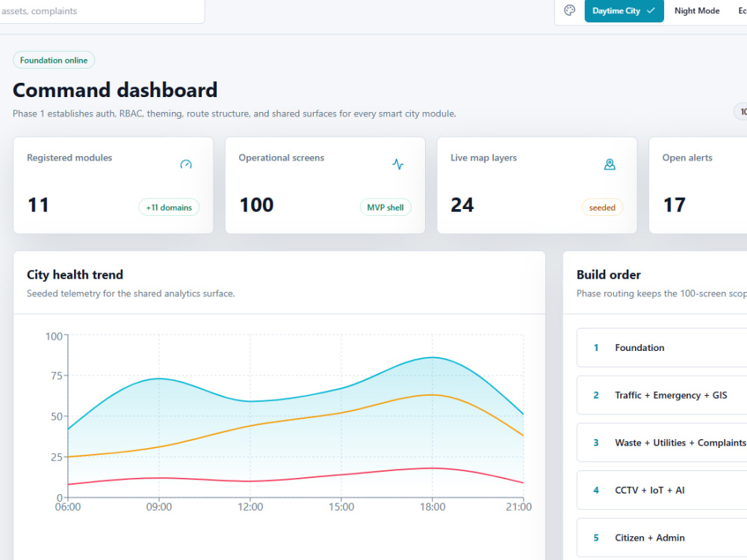
Task: Click the 25 value on chart y-axis
Action: point(57,457)
